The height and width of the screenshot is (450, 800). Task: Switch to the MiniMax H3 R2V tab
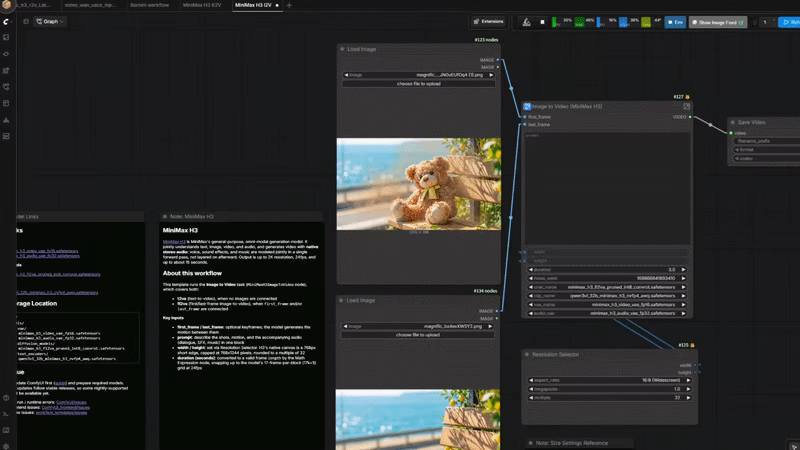(x=202, y=5)
